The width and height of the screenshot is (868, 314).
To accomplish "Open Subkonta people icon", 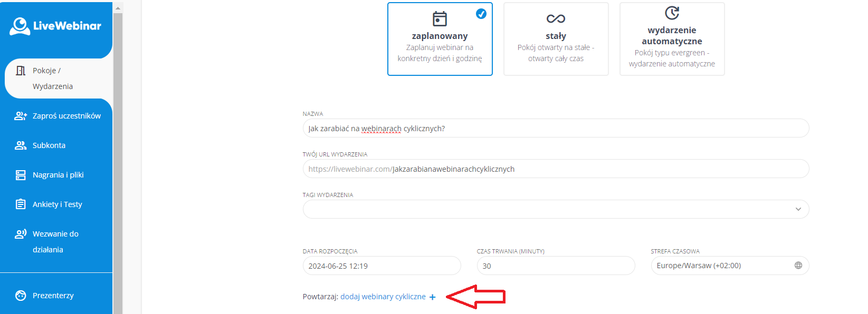I will (x=21, y=145).
